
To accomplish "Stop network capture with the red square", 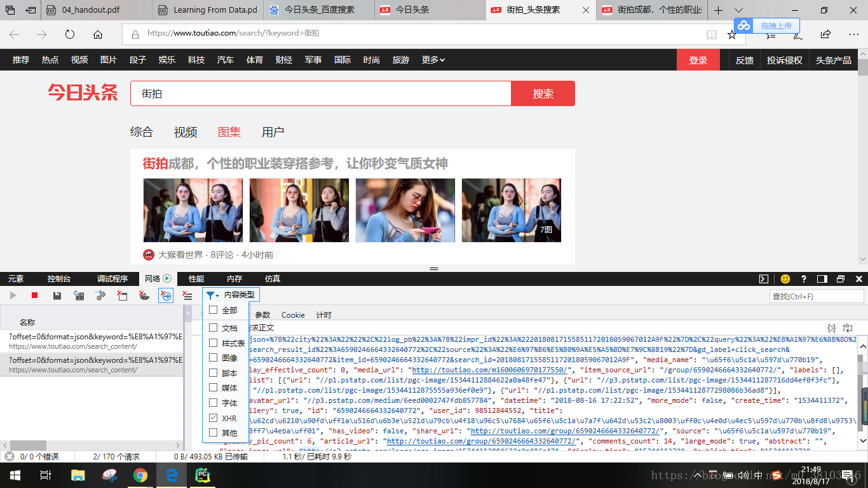I will [x=35, y=295].
